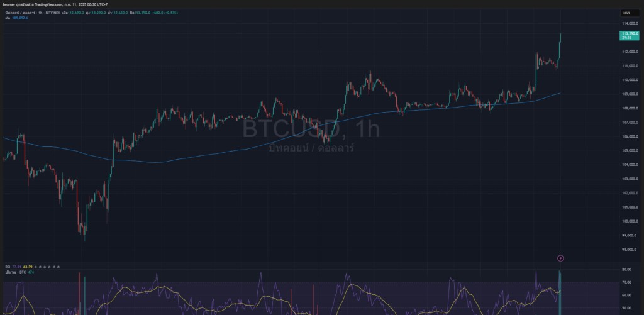Click the RSI value 77.81
The width and height of the screenshot is (644, 315).
(x=17, y=267)
